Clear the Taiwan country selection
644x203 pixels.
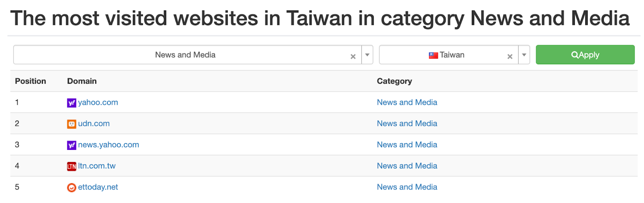coord(510,56)
